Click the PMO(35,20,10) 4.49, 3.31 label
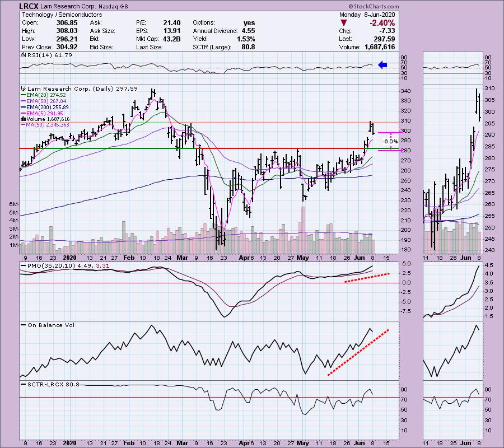Screen dimensions: 504x448 tap(68, 266)
